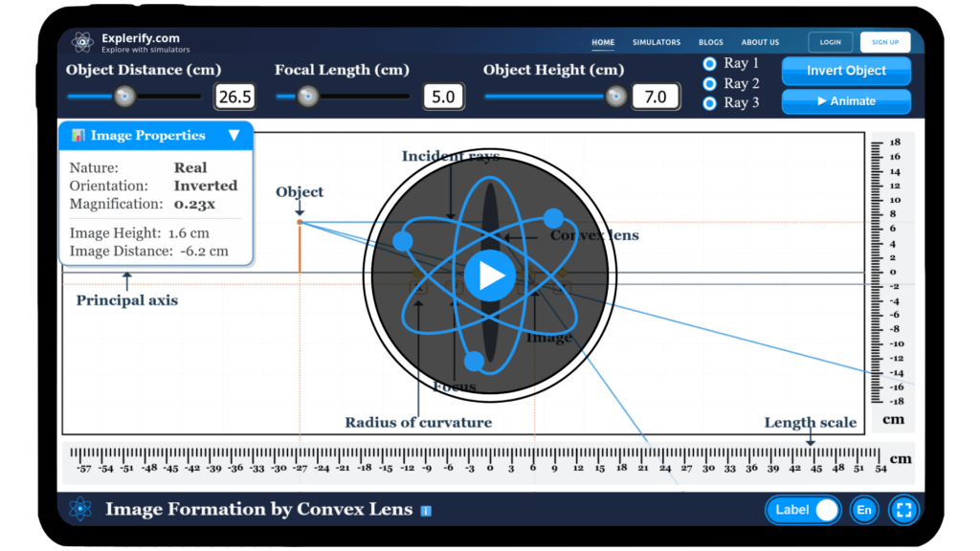The width and height of the screenshot is (980, 551).
Task: Click the atom logo in the bottom bar
Action: [x=81, y=510]
